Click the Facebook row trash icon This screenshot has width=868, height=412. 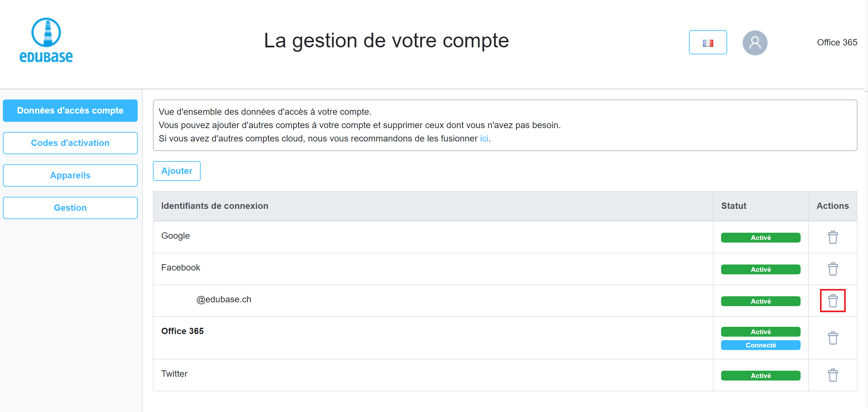coord(833,269)
